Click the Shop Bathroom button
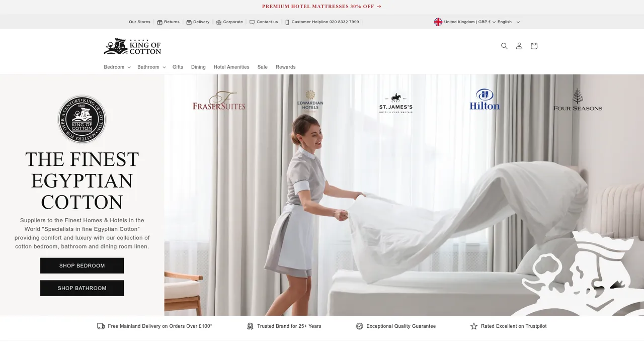The height and width of the screenshot is (362, 644). click(82, 288)
